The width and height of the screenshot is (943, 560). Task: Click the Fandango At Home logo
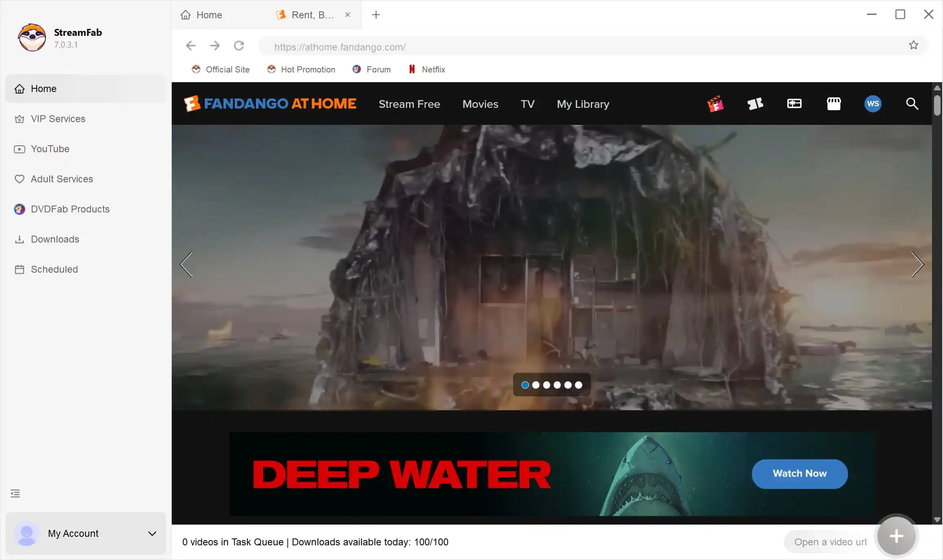pyautogui.click(x=270, y=104)
